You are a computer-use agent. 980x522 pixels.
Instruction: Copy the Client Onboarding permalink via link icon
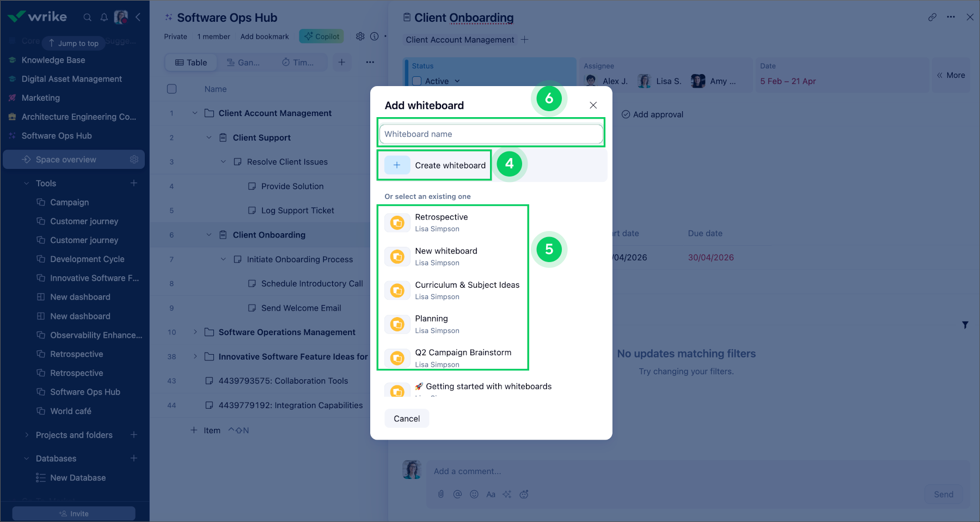click(933, 17)
